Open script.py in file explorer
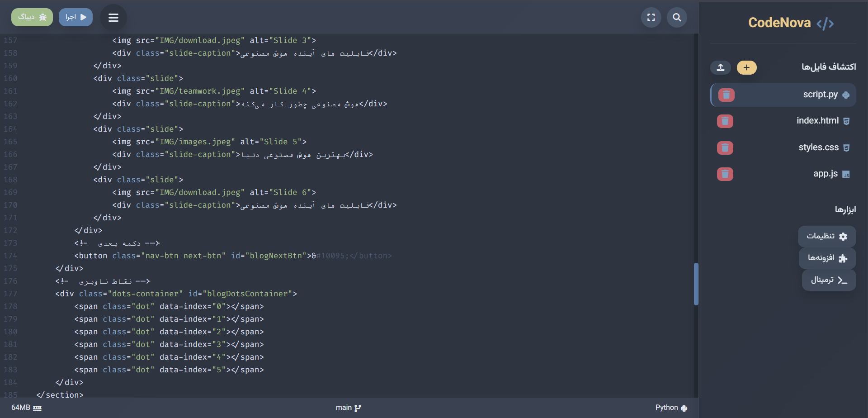This screenshot has height=418, width=868. coord(820,95)
